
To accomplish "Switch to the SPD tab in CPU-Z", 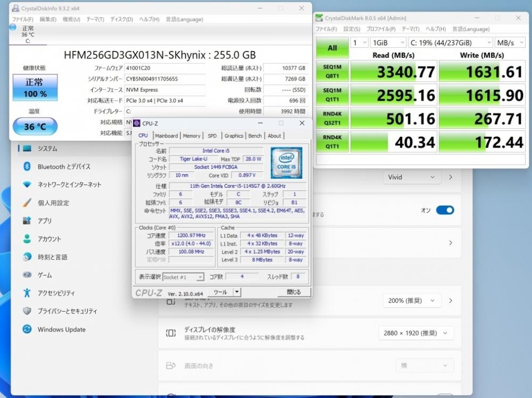I will click(x=212, y=136).
